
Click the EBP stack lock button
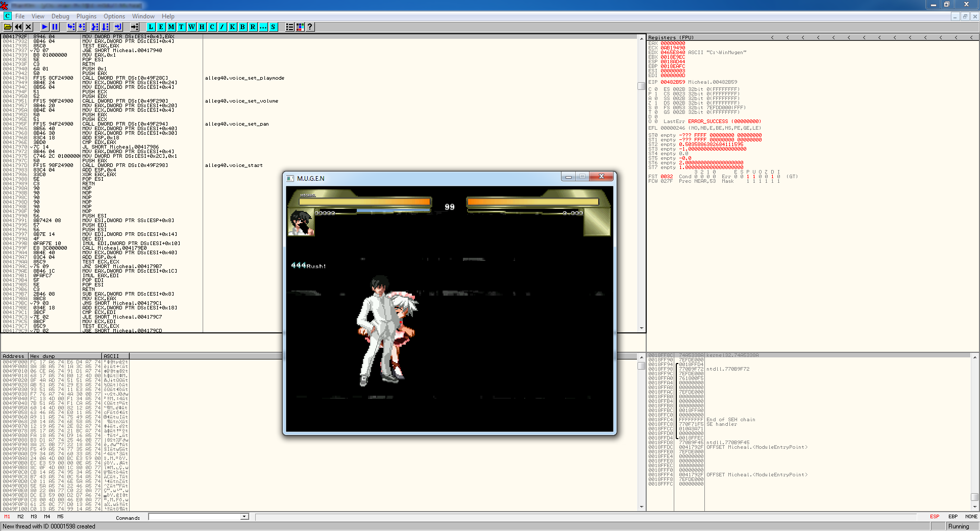pos(953,517)
